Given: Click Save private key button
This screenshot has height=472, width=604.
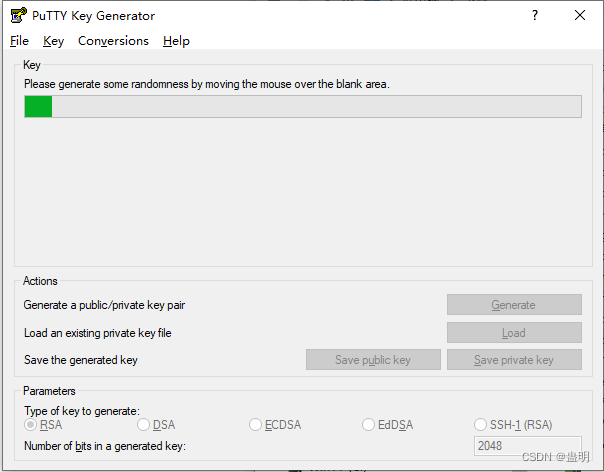Looking at the screenshot, I should 514,359.
